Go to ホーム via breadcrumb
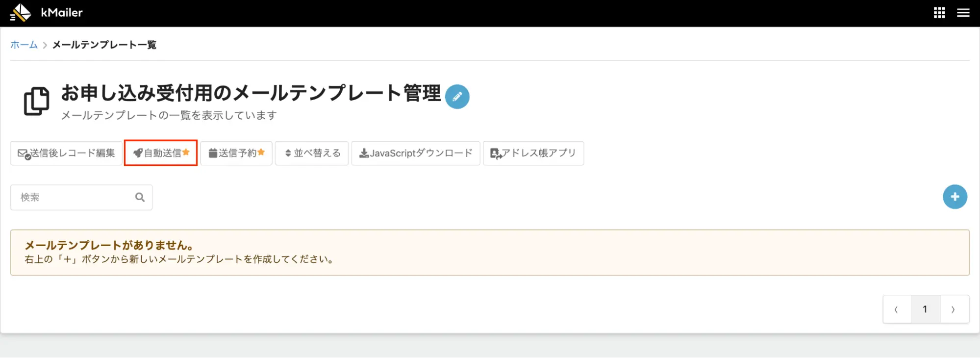The height and width of the screenshot is (358, 980). (24, 45)
